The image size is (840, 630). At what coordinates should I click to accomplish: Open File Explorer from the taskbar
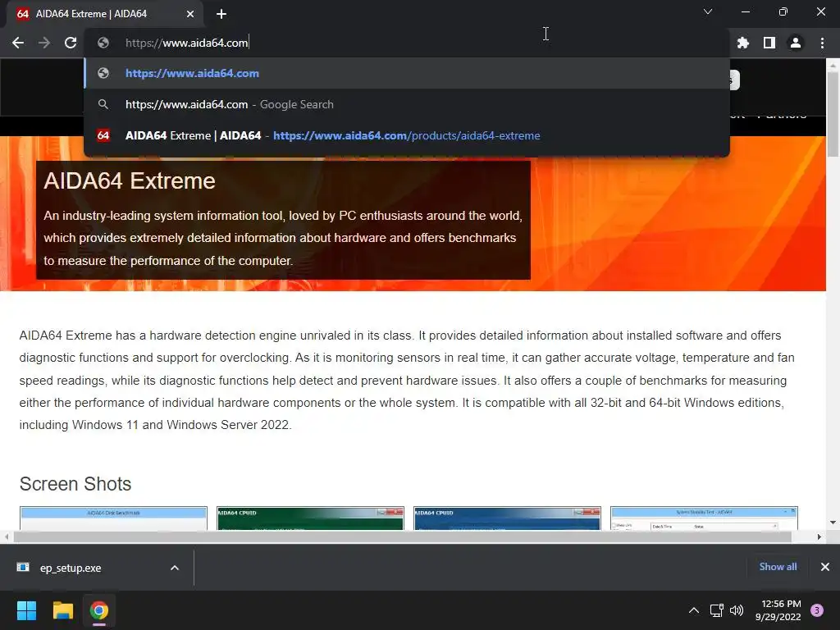coord(62,610)
